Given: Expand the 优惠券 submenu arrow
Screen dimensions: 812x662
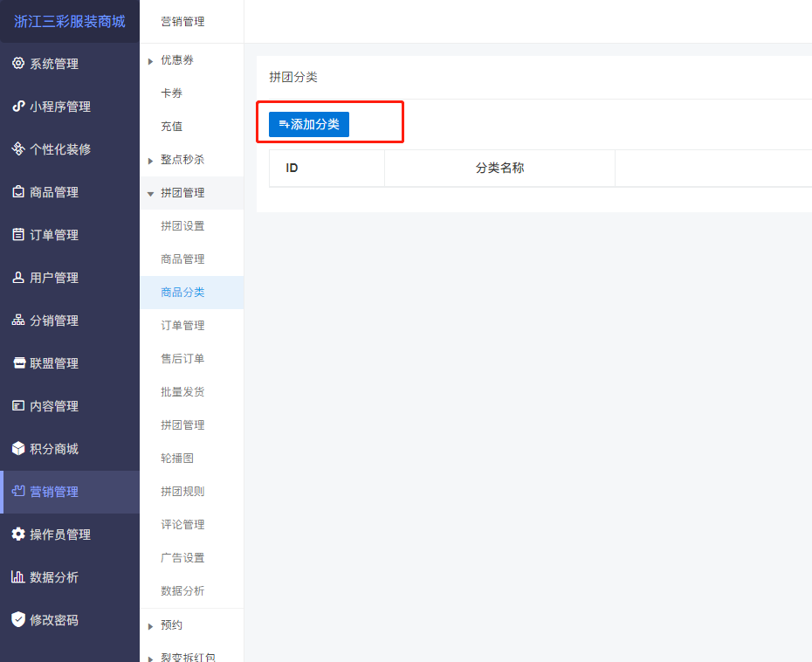Looking at the screenshot, I should [150, 61].
